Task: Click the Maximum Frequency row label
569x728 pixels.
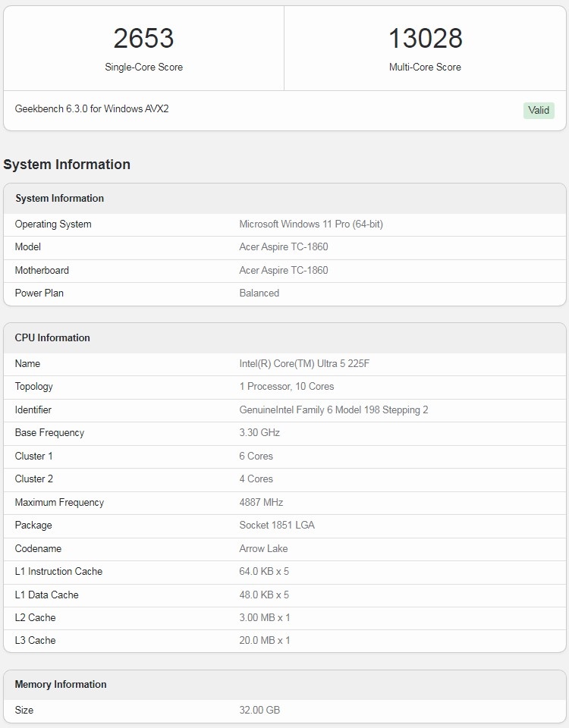Action: point(59,502)
